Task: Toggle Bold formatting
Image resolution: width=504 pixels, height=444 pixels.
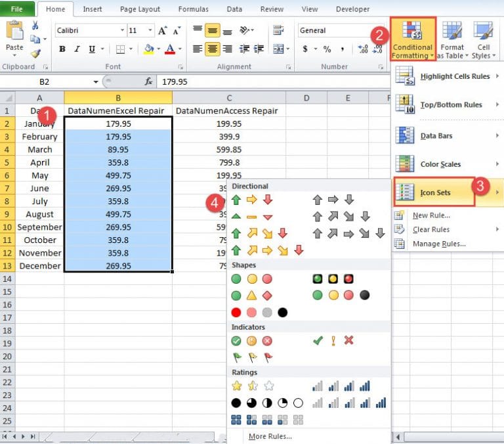Action: click(62, 49)
